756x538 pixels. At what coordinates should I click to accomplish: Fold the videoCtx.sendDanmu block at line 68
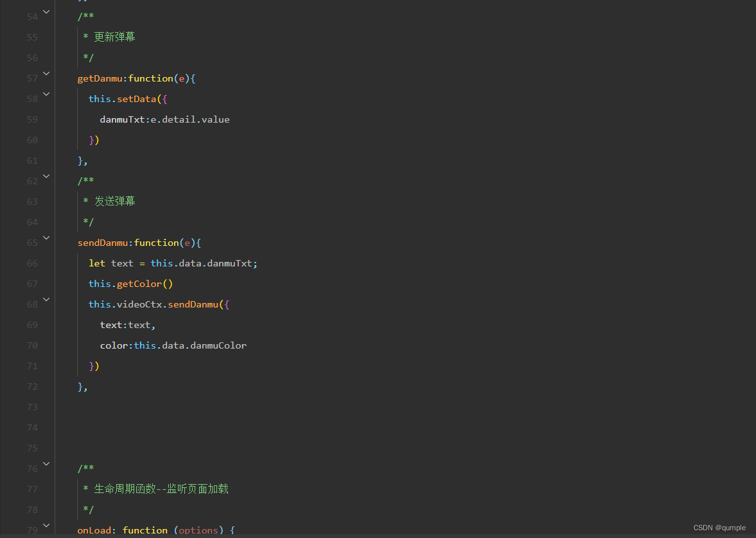tap(46, 299)
